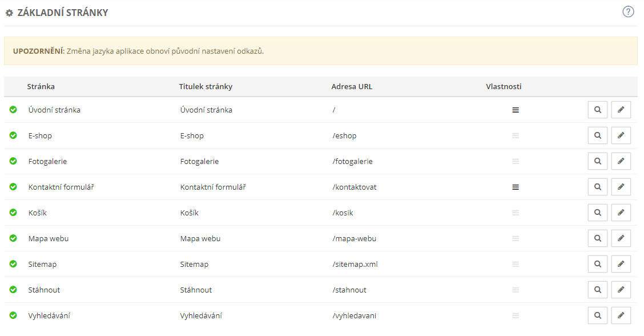Click the /sitemap.xml URL text
Viewport: 644px width, 336px height.
click(x=355, y=265)
